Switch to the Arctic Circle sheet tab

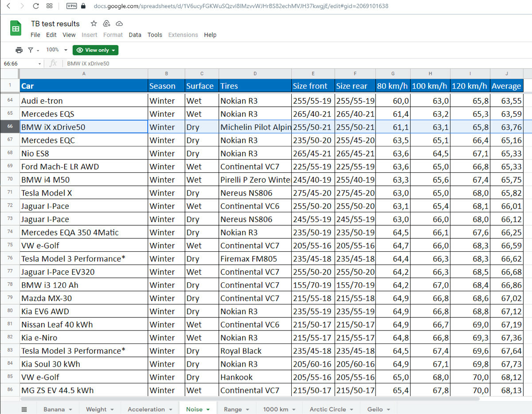(x=328, y=409)
